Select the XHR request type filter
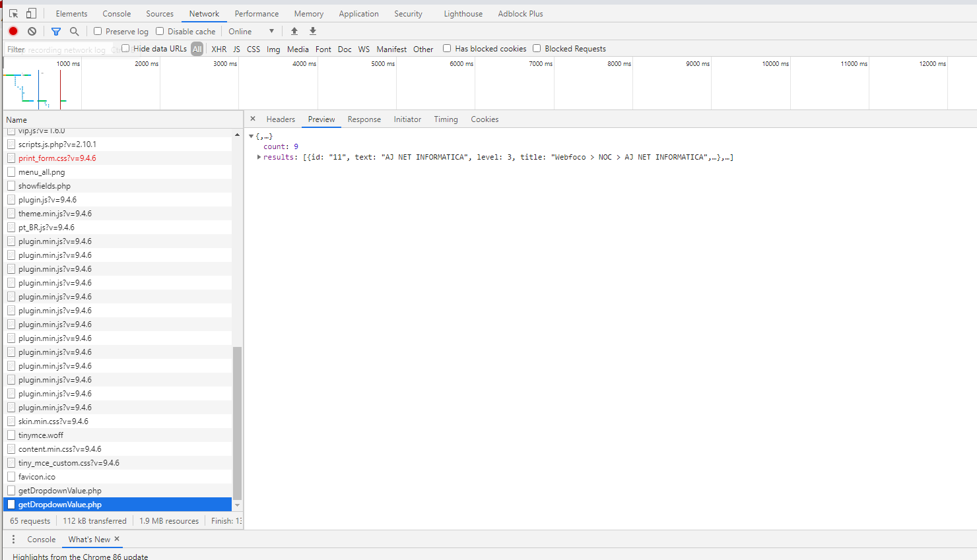Screen dimensions: 977x560 (219, 48)
